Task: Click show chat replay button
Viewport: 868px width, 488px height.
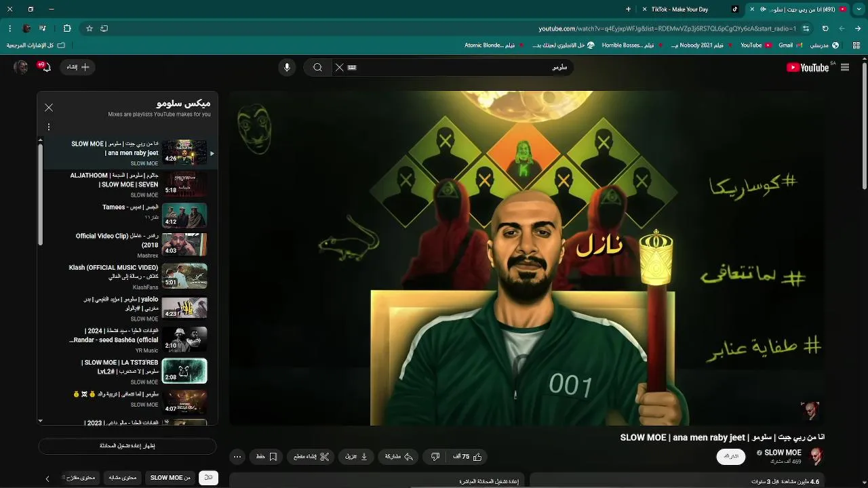Action: 127,446
